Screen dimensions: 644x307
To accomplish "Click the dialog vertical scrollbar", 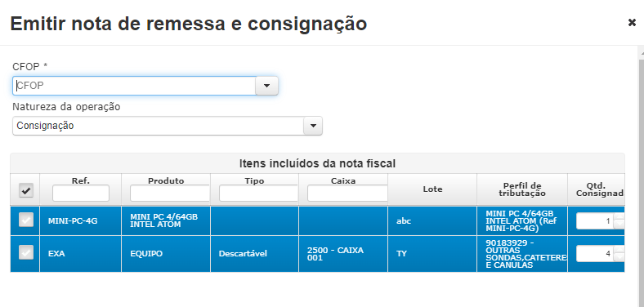I will (641, 176).
